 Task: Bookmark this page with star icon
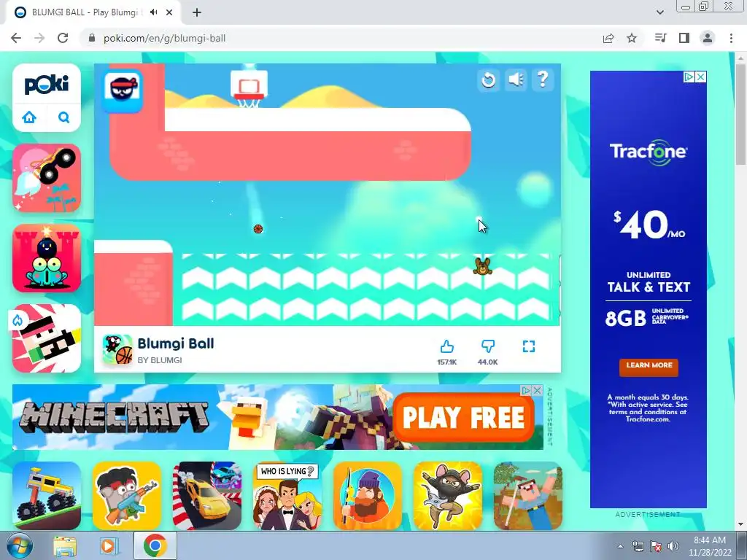(x=632, y=38)
